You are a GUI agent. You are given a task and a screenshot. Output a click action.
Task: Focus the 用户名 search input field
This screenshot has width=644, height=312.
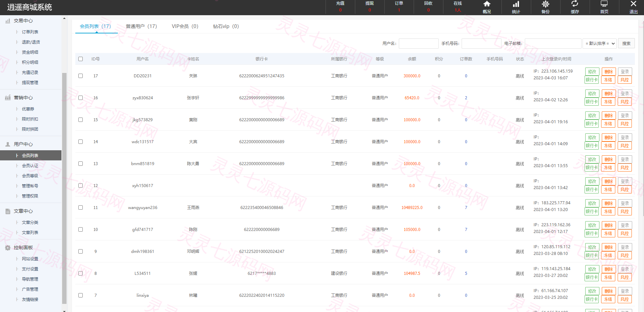[x=419, y=44]
